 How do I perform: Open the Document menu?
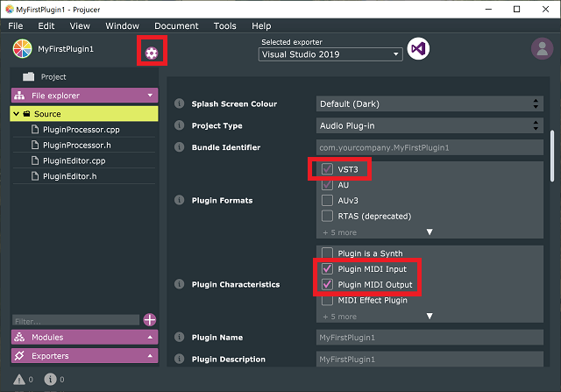pos(176,25)
